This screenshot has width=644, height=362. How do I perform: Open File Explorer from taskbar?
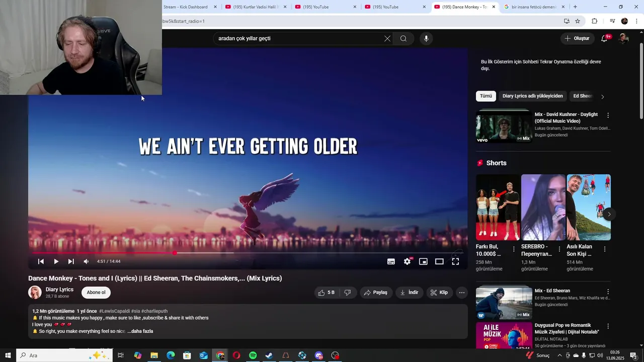tap(154, 355)
